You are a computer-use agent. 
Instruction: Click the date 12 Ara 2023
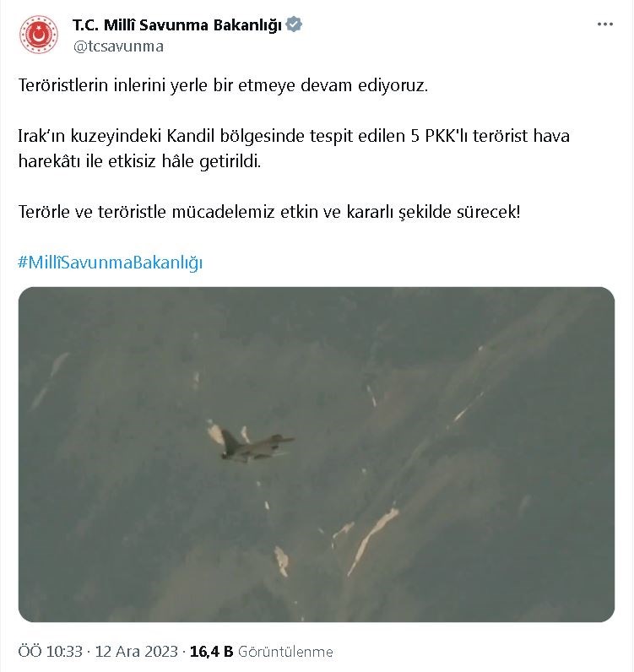136,652
